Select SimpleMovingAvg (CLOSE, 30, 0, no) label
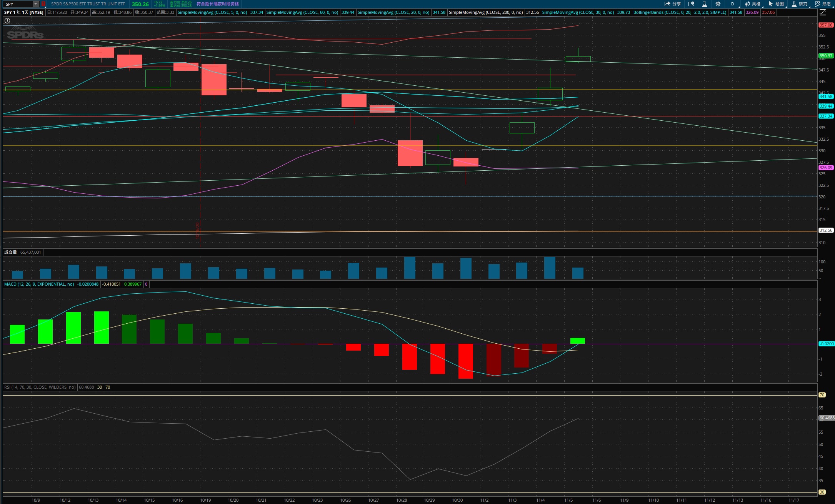 pos(578,12)
